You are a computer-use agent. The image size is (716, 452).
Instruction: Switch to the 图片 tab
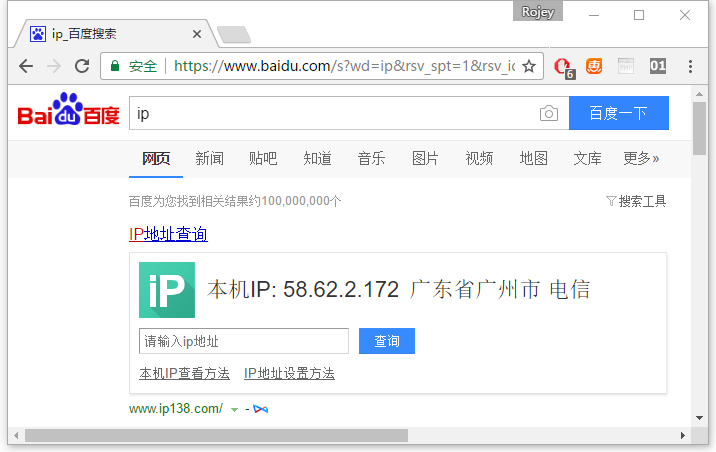point(425,159)
